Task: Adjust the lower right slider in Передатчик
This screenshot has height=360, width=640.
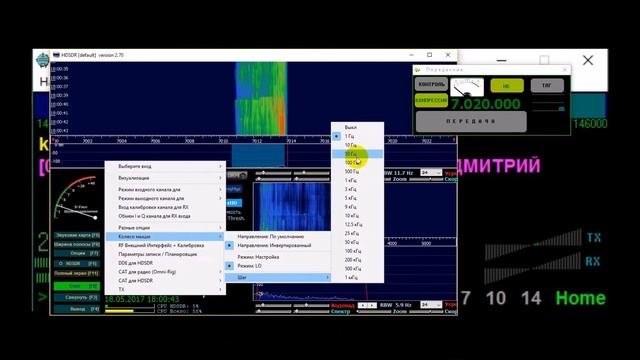Action: coord(548,109)
